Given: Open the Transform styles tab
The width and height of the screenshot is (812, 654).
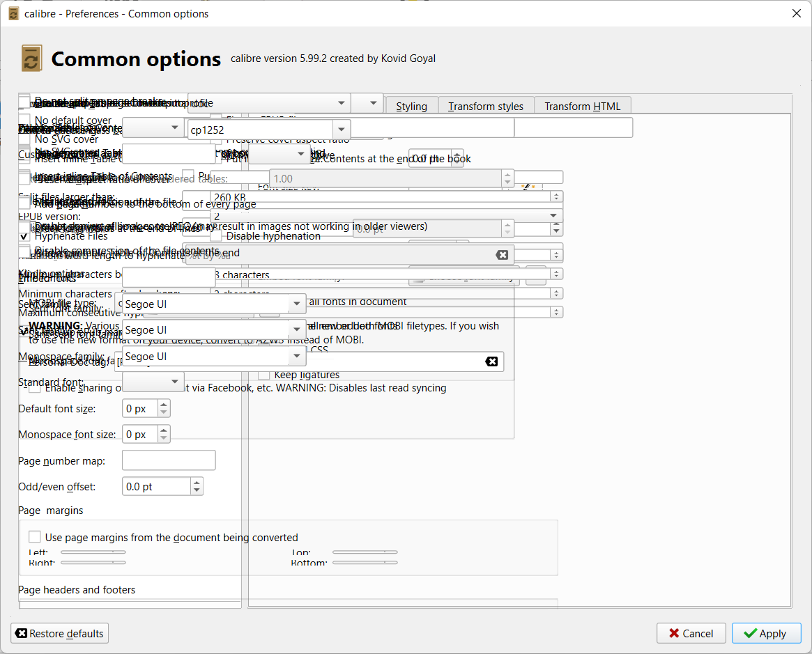Looking at the screenshot, I should tap(486, 106).
